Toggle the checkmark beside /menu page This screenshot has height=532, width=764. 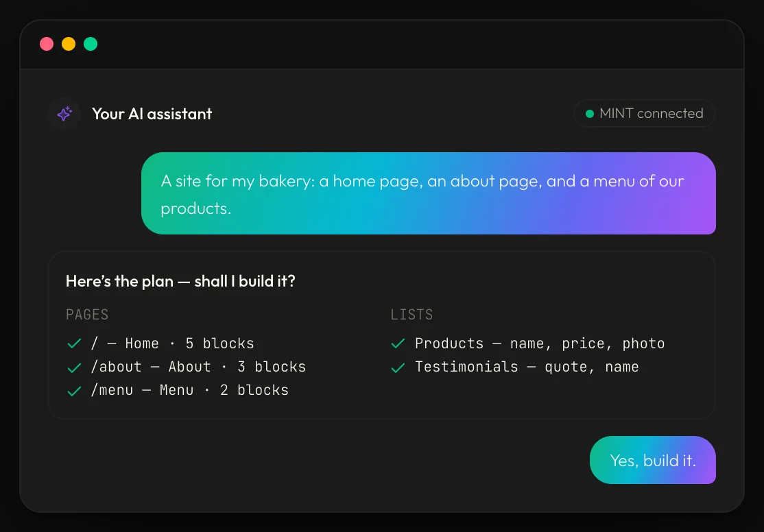74,390
